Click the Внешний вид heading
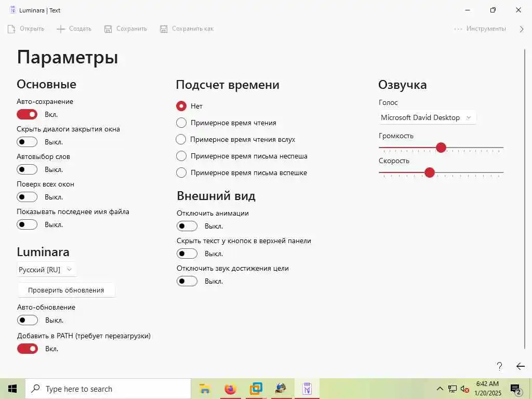Screen dimensions: 532x399 tap(216, 196)
